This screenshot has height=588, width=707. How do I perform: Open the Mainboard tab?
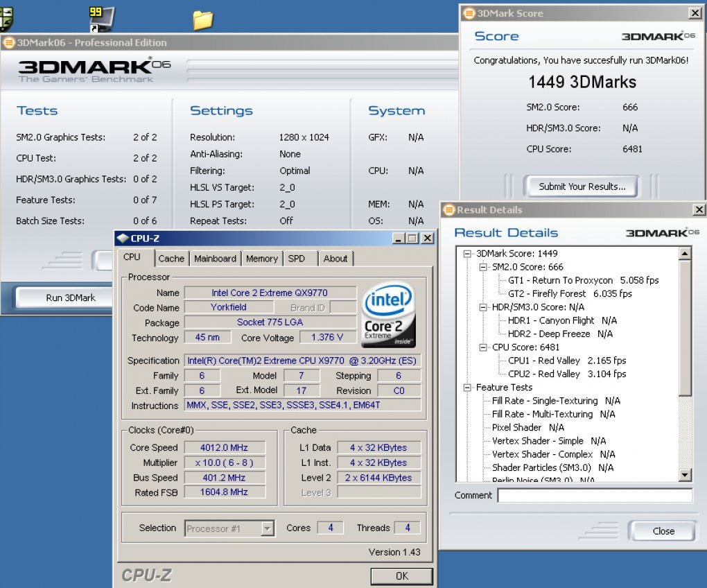coord(215,259)
